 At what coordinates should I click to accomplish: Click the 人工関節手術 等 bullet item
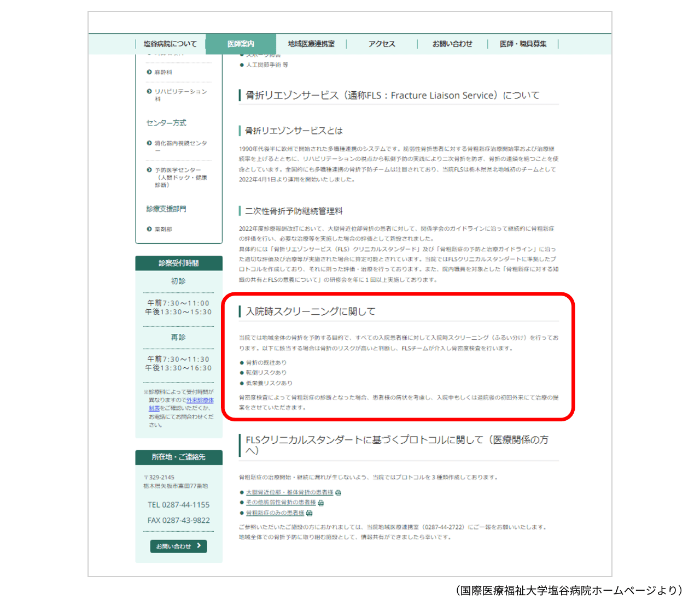pos(267,64)
